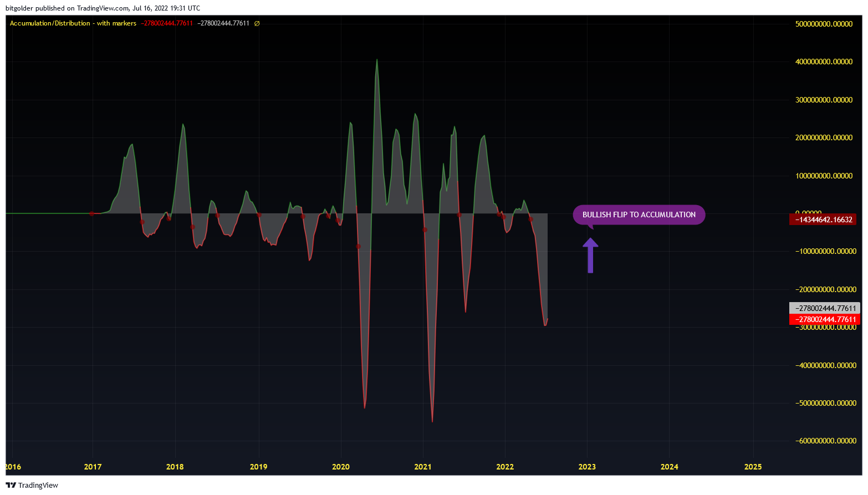This screenshot has width=868, height=495.
Task: Click the ∅ symbol after the indicator values
Action: click(x=257, y=23)
